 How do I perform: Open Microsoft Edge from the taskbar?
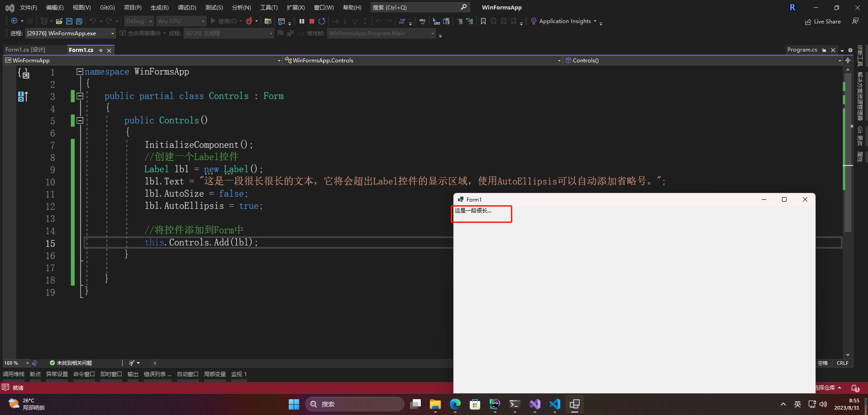point(455,404)
